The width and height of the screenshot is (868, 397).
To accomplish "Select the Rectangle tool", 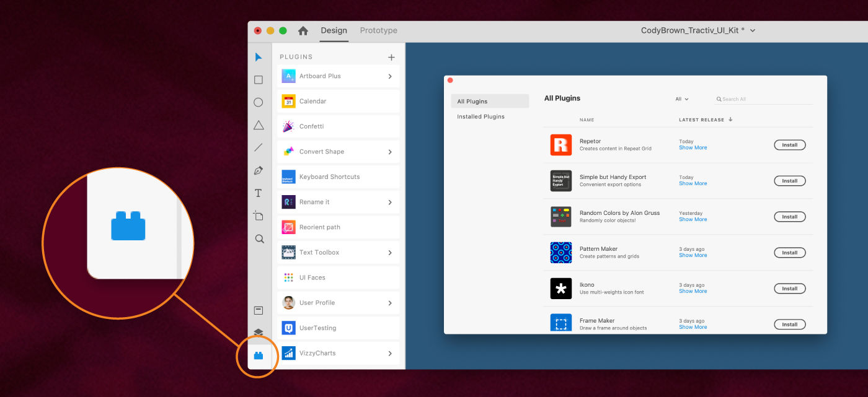I will [258, 79].
